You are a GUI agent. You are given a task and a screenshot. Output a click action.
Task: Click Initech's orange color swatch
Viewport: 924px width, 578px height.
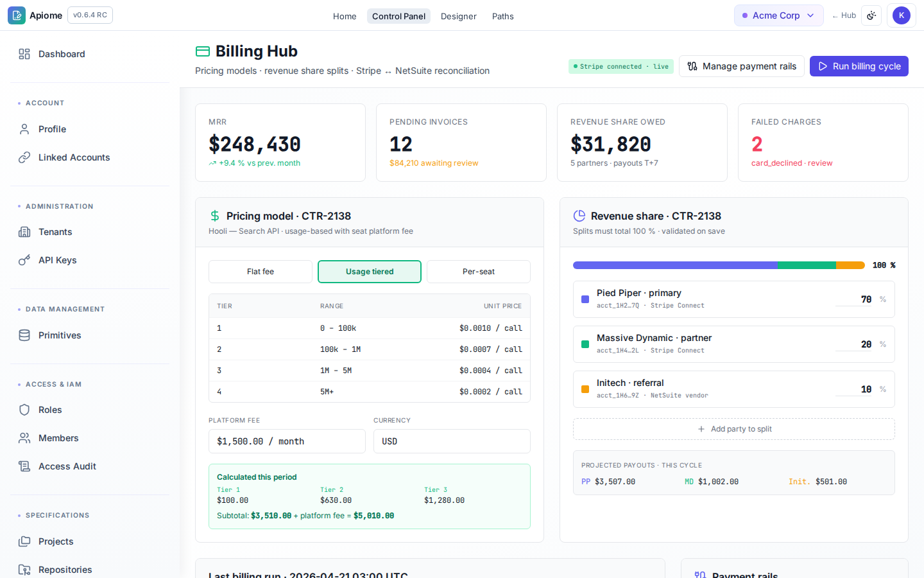585,389
